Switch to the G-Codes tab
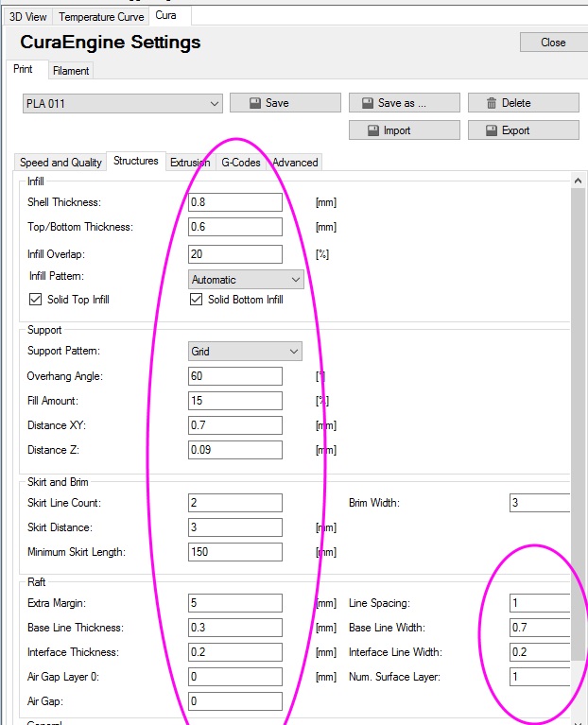 click(x=241, y=163)
